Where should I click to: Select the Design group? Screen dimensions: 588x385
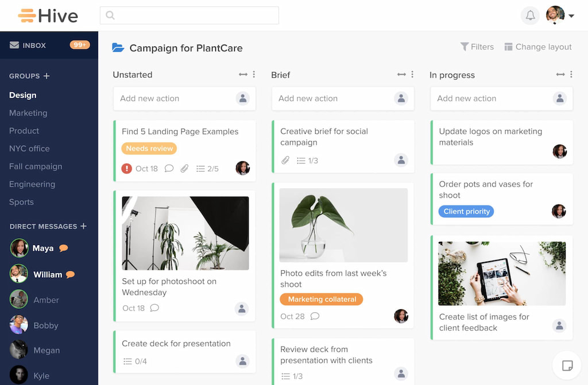(24, 95)
